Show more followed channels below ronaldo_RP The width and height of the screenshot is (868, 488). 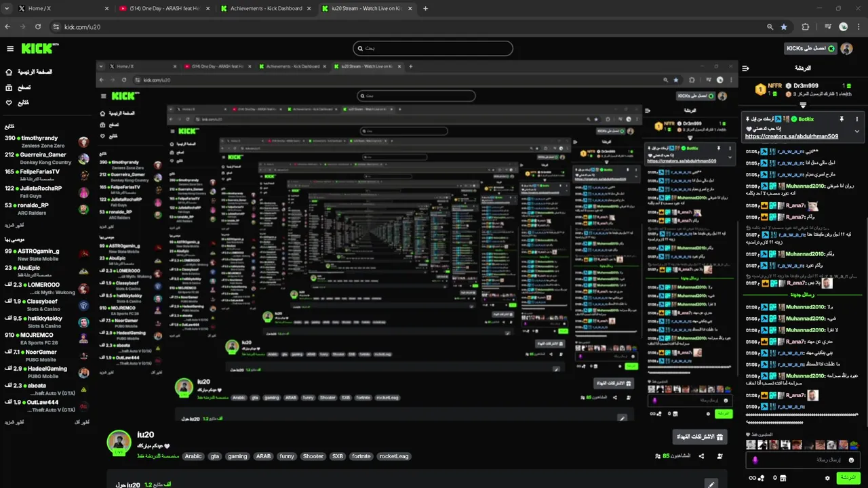click(x=14, y=225)
